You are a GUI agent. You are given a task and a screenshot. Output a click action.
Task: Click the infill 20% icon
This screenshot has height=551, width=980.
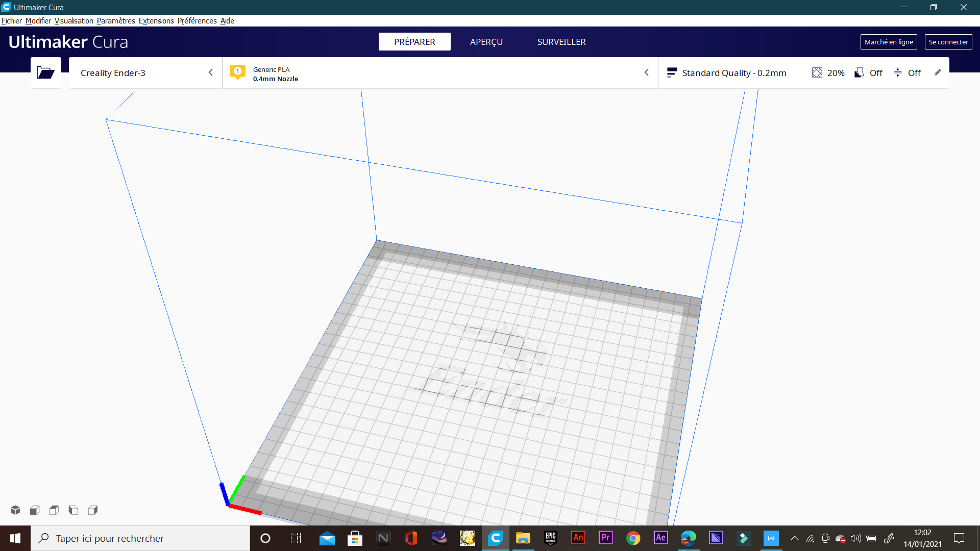click(817, 72)
